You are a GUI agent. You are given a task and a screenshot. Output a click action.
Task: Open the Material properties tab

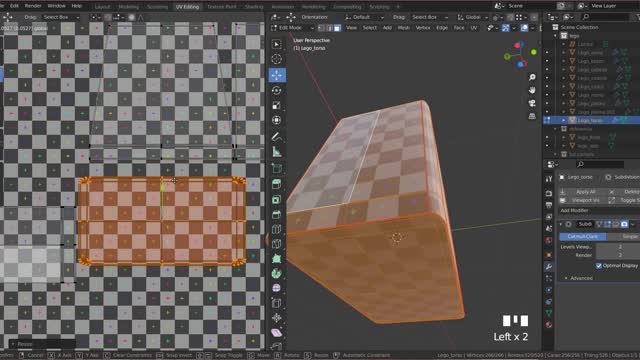(x=549, y=325)
